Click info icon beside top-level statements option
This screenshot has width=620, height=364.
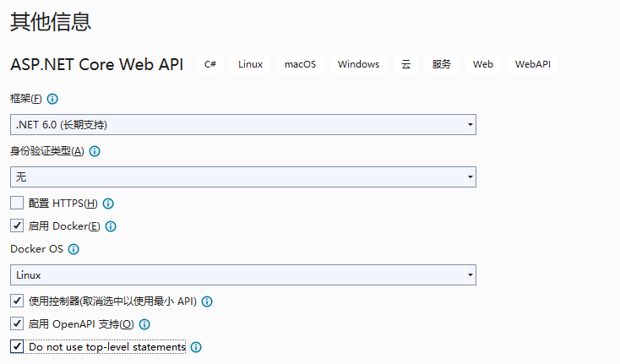pyautogui.click(x=196, y=347)
